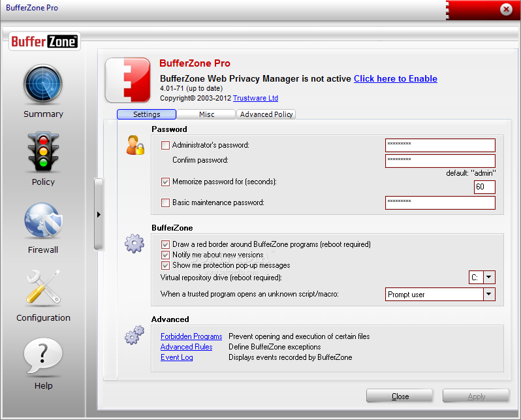Open the Policy traffic light icon
The image size is (521, 420).
point(43,152)
